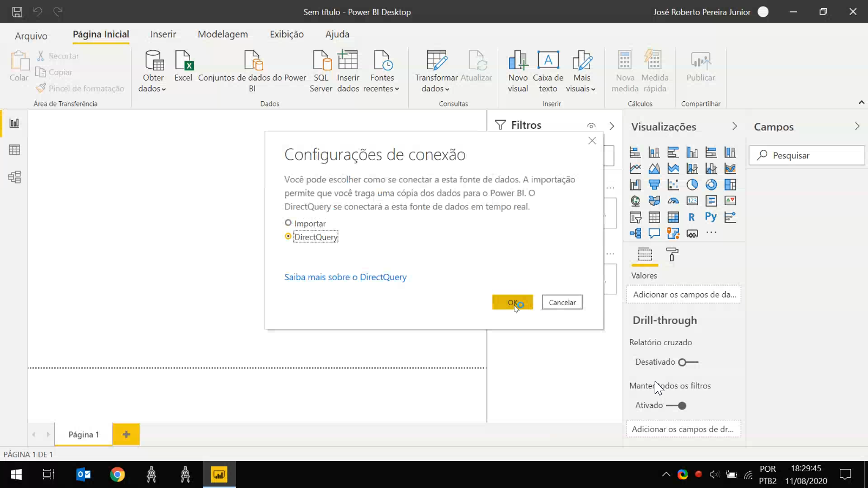This screenshot has width=868, height=488.
Task: Select the area chart visual
Action: pos(654,168)
